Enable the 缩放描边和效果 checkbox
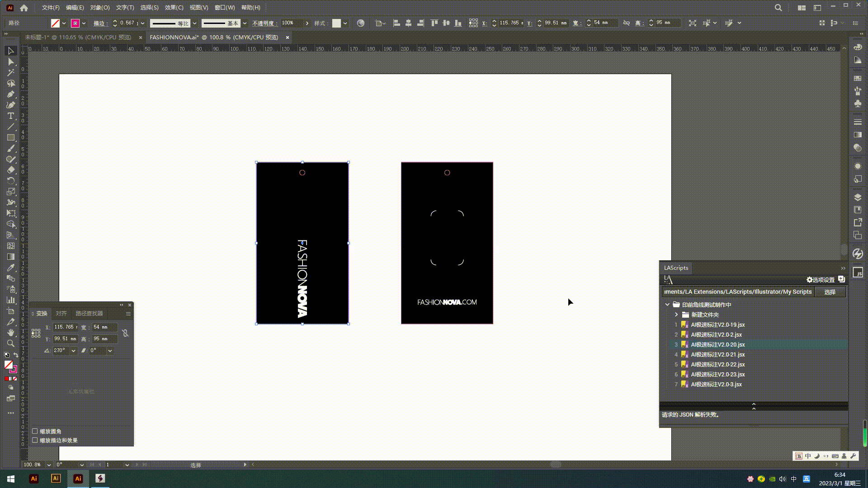 (35, 440)
